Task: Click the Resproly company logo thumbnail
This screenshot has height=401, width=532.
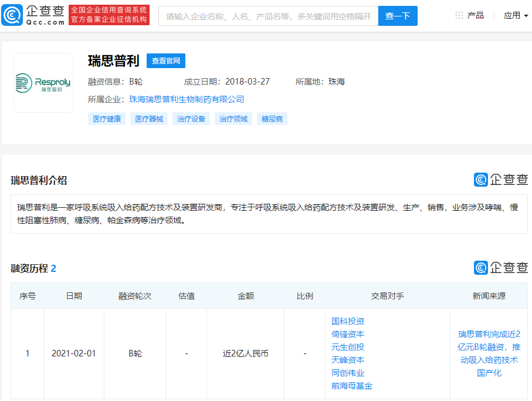Action: (x=43, y=83)
